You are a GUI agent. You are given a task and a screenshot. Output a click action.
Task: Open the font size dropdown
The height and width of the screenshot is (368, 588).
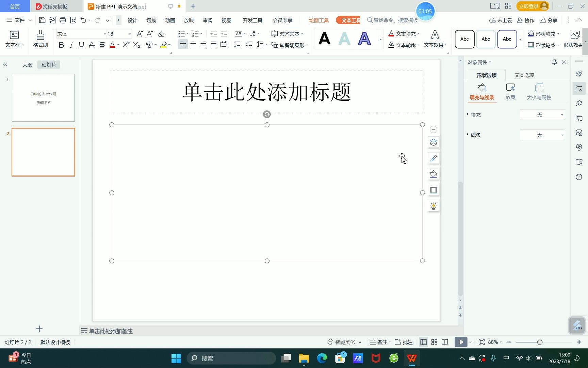[x=129, y=34]
